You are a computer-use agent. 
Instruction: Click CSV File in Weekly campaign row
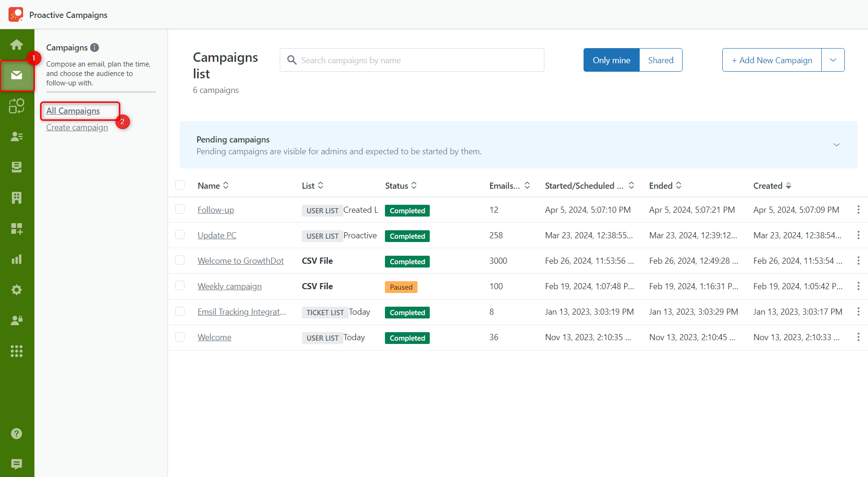point(317,286)
